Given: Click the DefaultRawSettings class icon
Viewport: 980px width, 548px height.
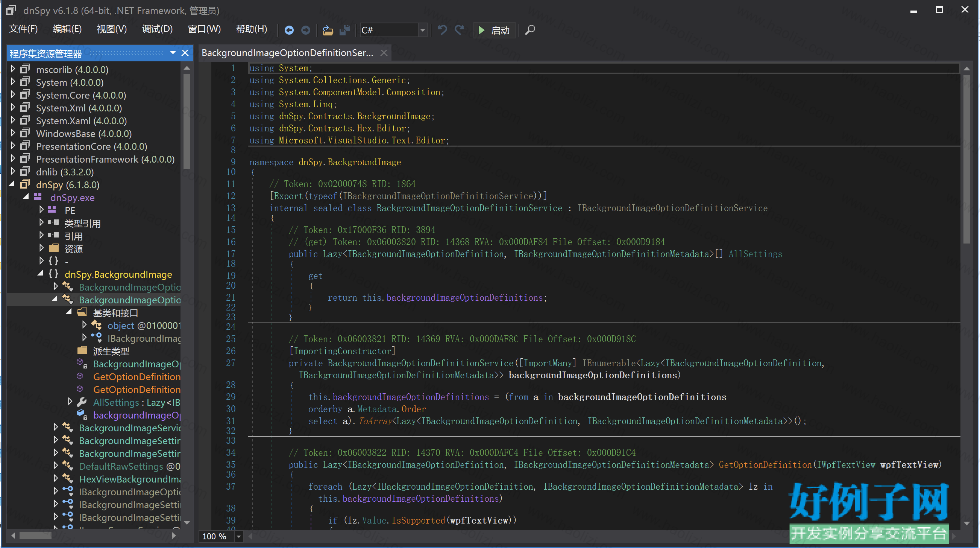Looking at the screenshot, I should click(x=68, y=466).
